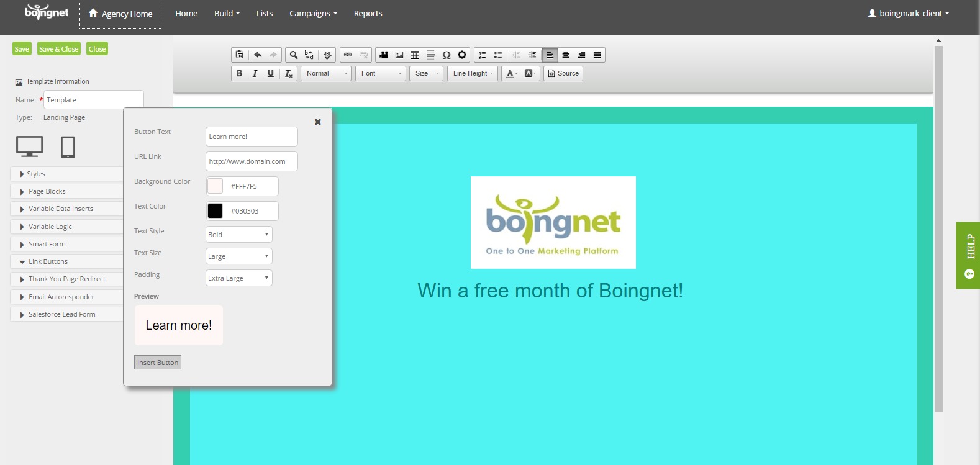Open the Replace tool

(309, 55)
